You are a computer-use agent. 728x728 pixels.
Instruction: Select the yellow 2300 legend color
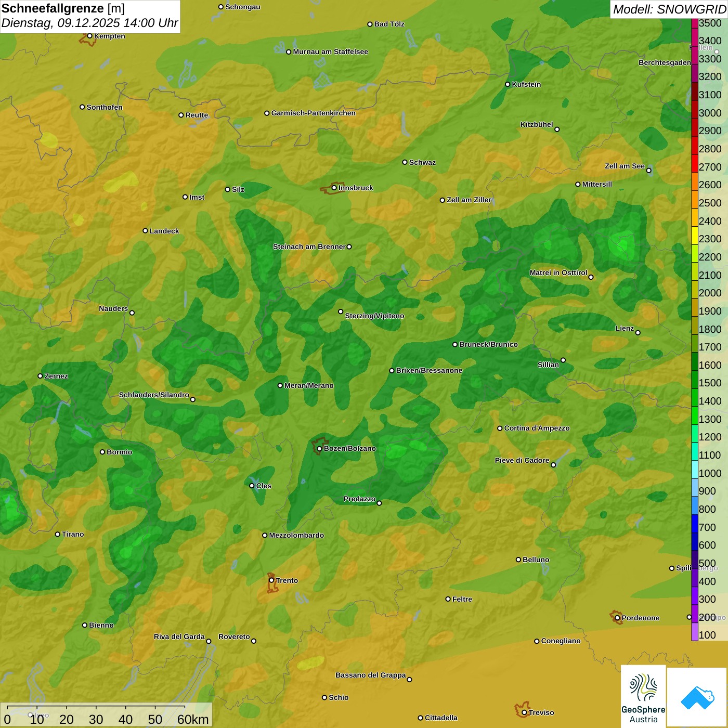(695, 239)
